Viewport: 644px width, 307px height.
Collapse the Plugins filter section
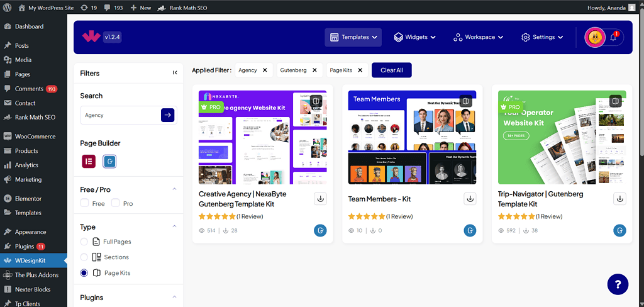(174, 297)
